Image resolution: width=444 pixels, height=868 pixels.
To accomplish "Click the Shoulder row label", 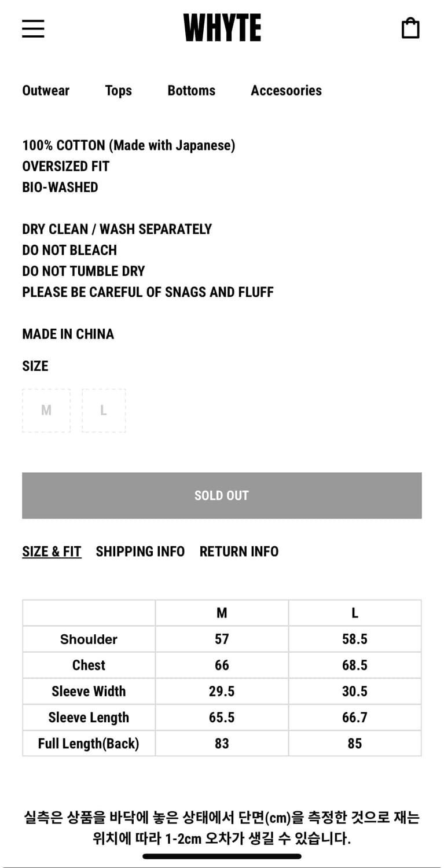I will [x=89, y=639].
